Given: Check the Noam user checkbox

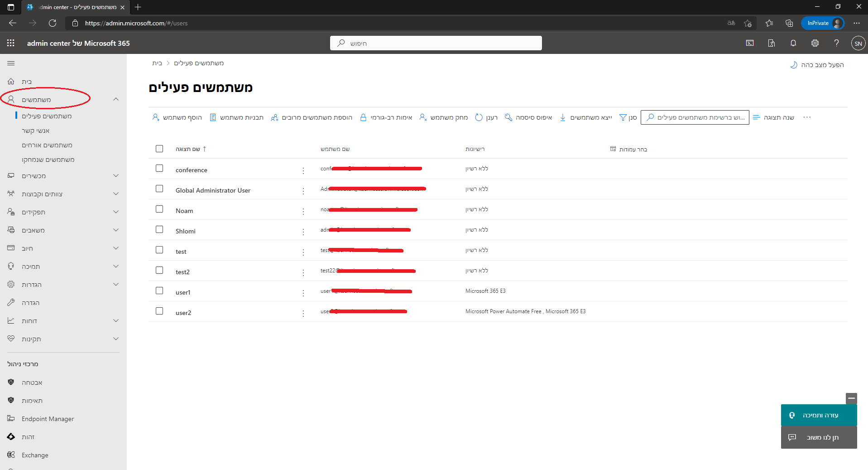Looking at the screenshot, I should coord(159,209).
